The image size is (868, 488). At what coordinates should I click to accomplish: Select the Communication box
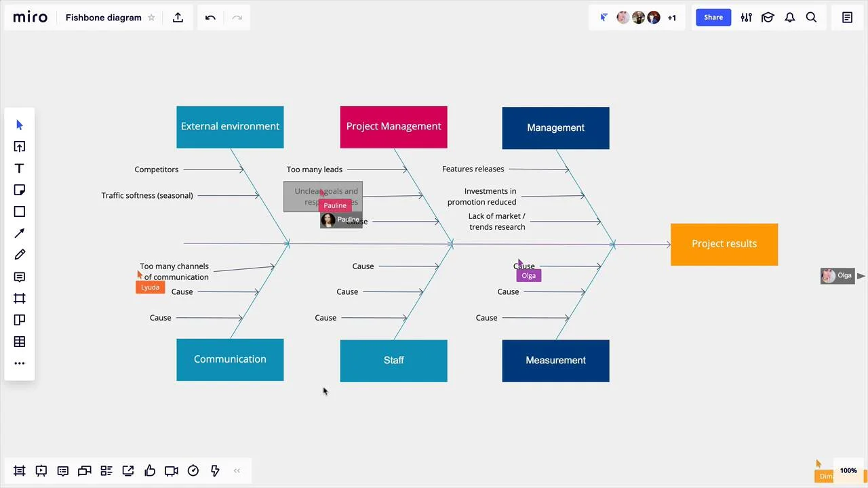tap(230, 360)
